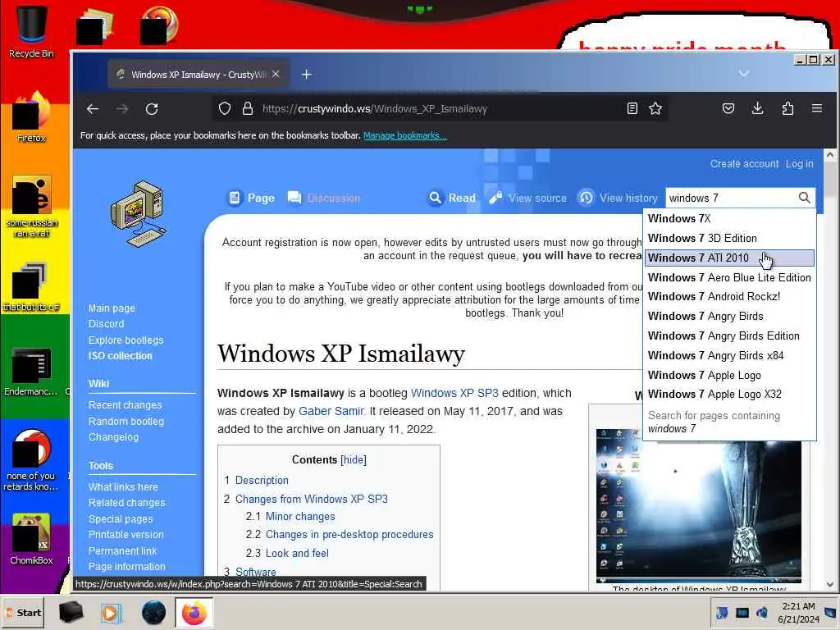Image resolution: width=840 pixels, height=630 pixels.
Task: Click Firefox in the taskbar
Action: point(194,612)
